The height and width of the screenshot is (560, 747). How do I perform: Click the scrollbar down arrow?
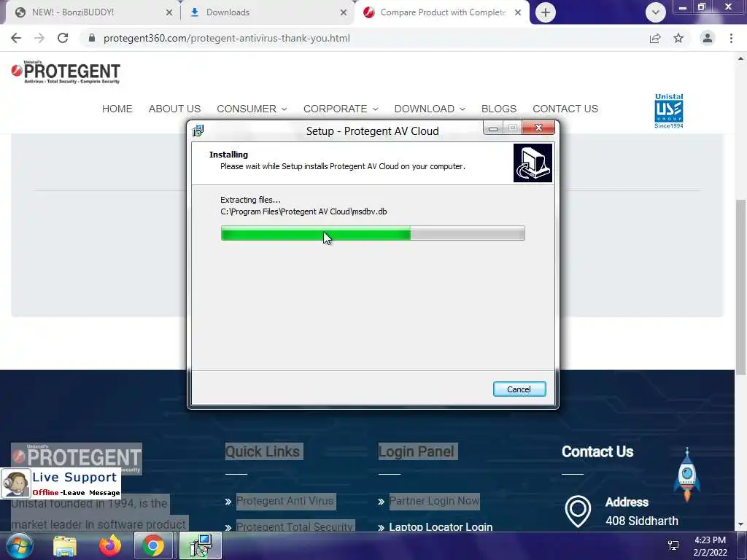(740, 524)
